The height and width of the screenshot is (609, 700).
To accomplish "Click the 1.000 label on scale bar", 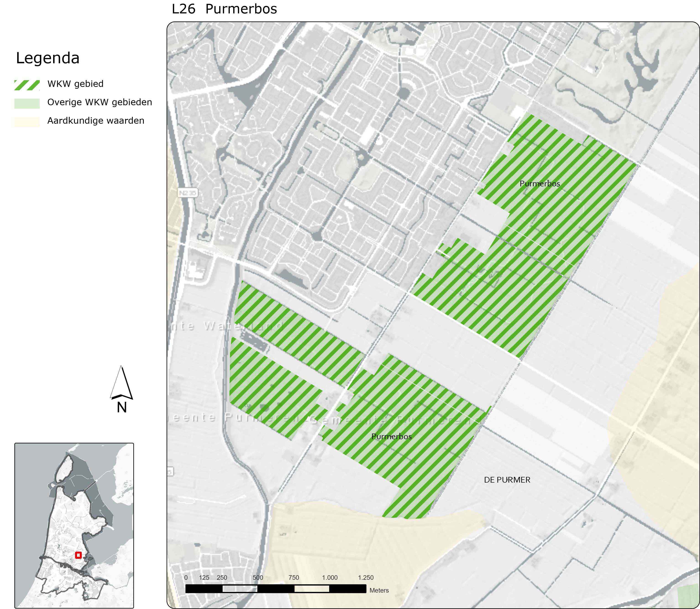I will (x=330, y=577).
